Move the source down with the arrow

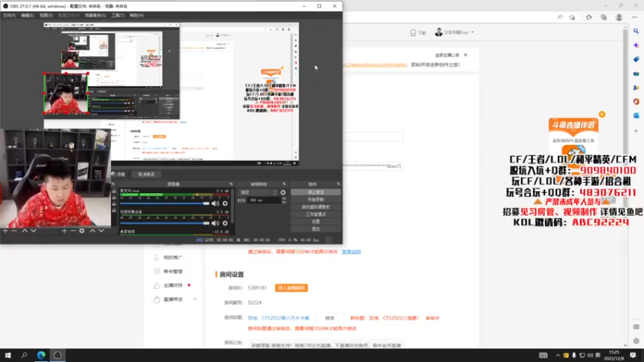point(101,231)
